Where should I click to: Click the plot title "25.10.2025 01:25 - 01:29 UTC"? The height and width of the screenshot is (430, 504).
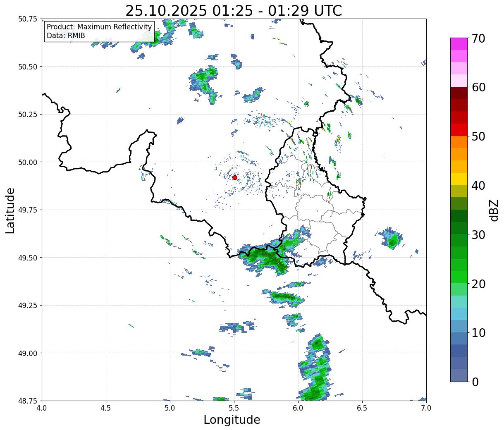tap(234, 11)
